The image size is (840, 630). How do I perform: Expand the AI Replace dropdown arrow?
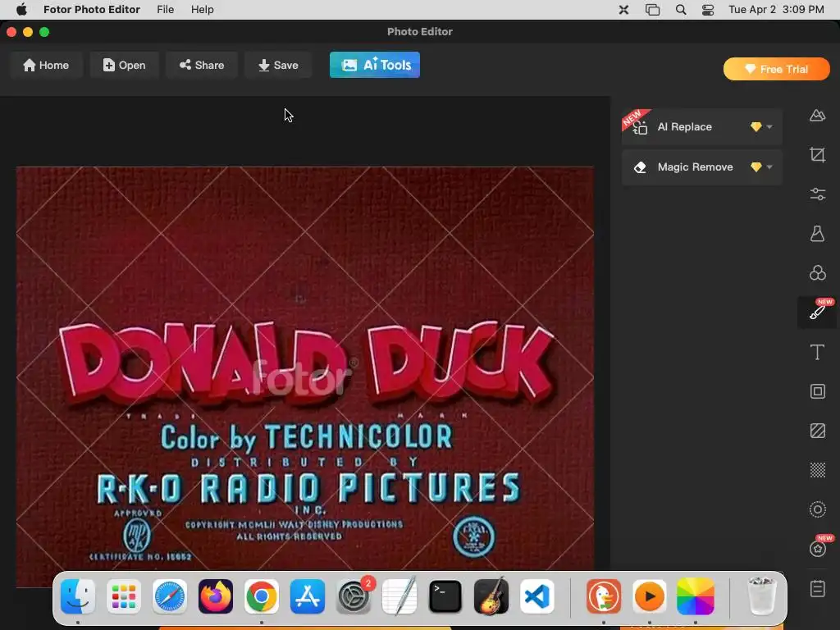tap(769, 127)
